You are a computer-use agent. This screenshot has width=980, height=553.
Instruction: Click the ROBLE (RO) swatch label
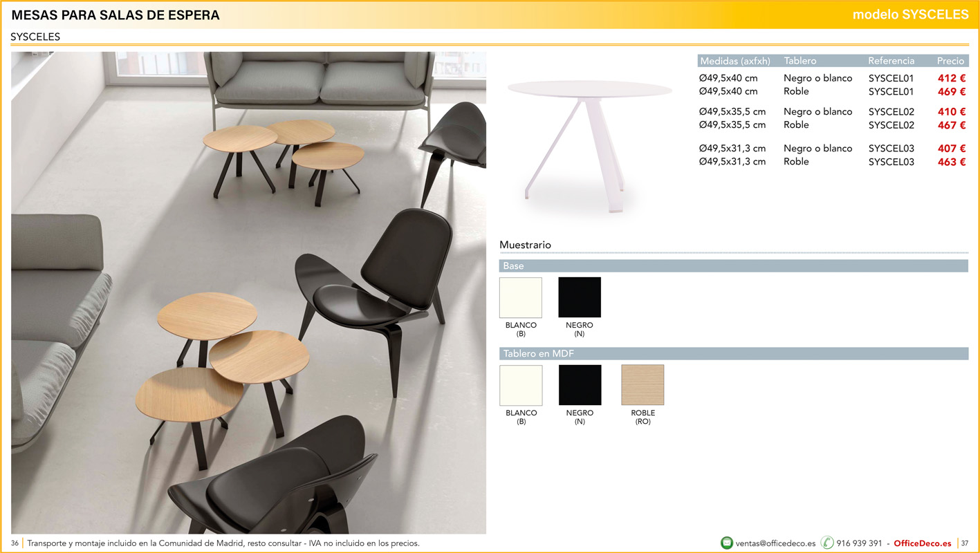click(642, 417)
